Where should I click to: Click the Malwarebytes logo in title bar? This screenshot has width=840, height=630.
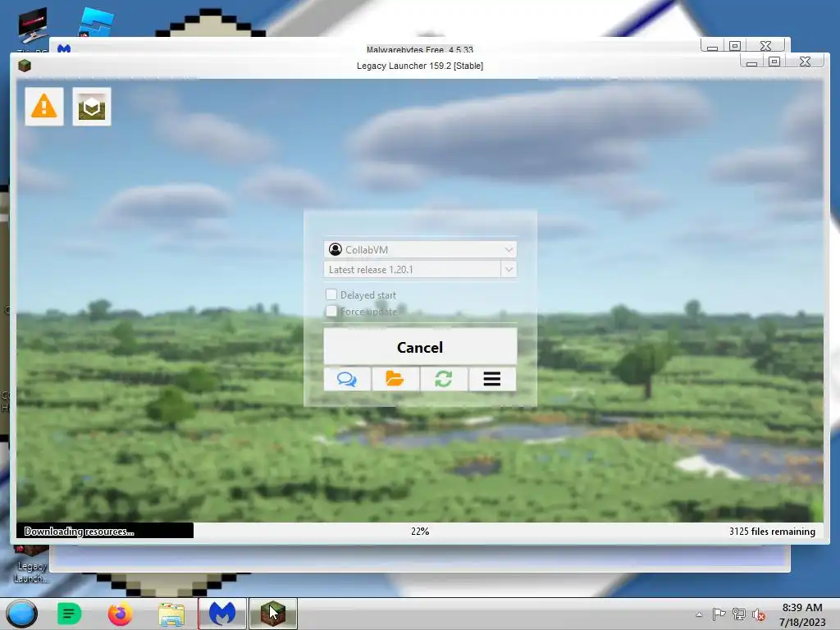click(x=64, y=48)
